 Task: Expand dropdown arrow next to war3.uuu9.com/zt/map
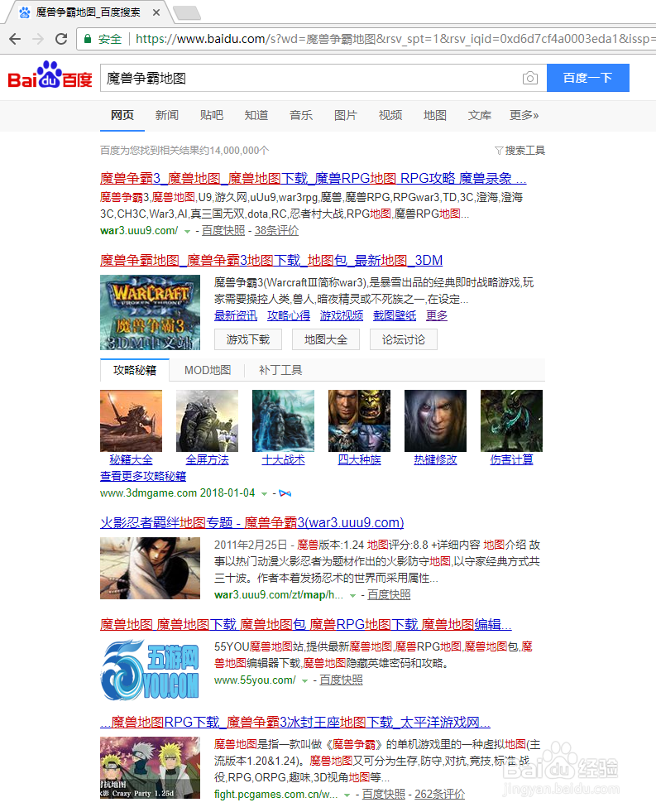pyautogui.click(x=353, y=596)
